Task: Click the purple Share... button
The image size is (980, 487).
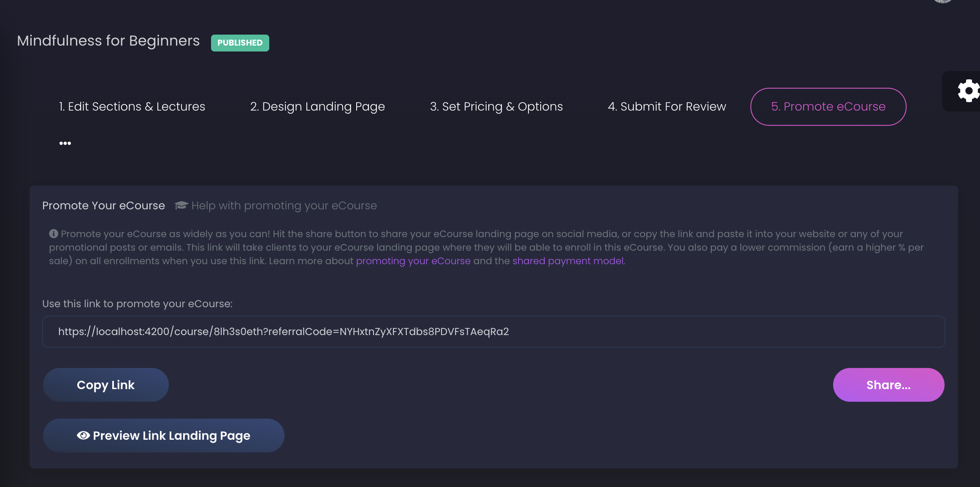Action: click(888, 385)
